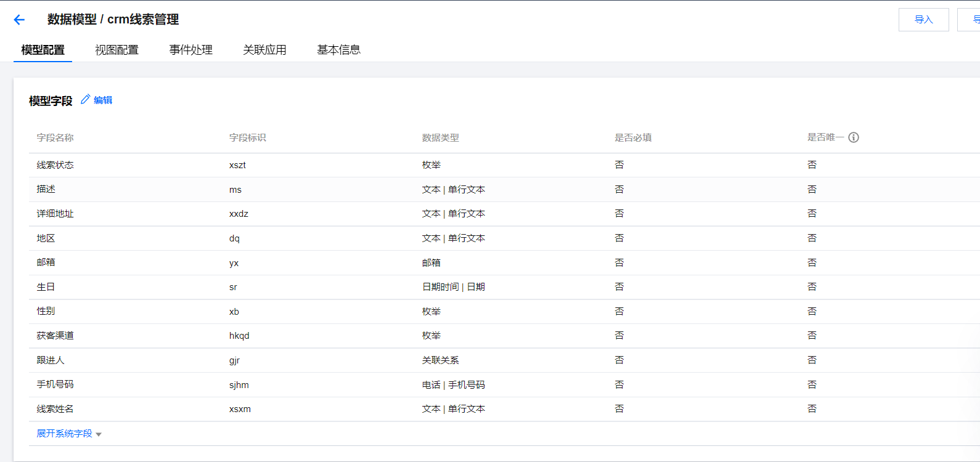Click 邮箱 data type in 邮箱 row
This screenshot has width=980, height=462.
point(431,263)
